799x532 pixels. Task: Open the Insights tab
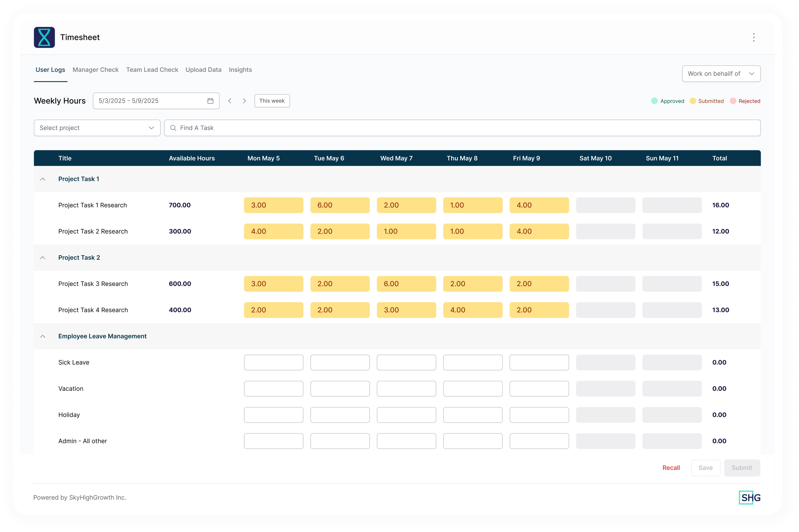pos(240,69)
